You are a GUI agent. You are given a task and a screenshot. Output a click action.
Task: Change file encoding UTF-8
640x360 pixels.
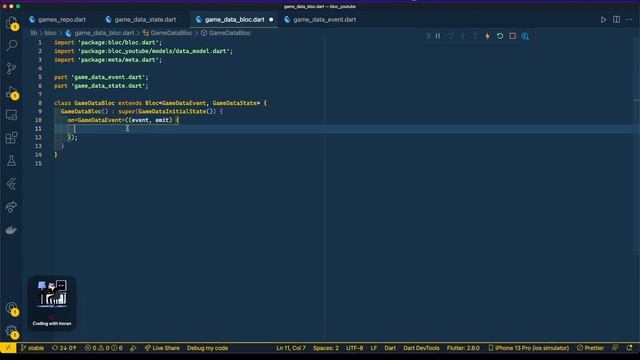click(354, 348)
